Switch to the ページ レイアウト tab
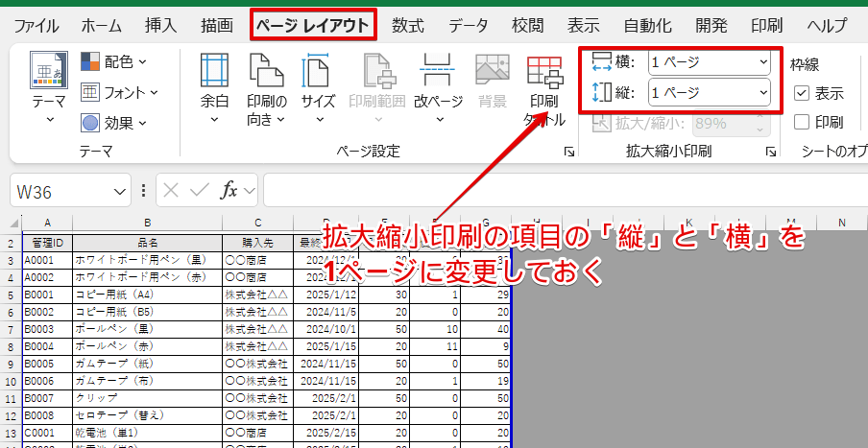Image resolution: width=868 pixels, height=448 pixels. tap(313, 26)
